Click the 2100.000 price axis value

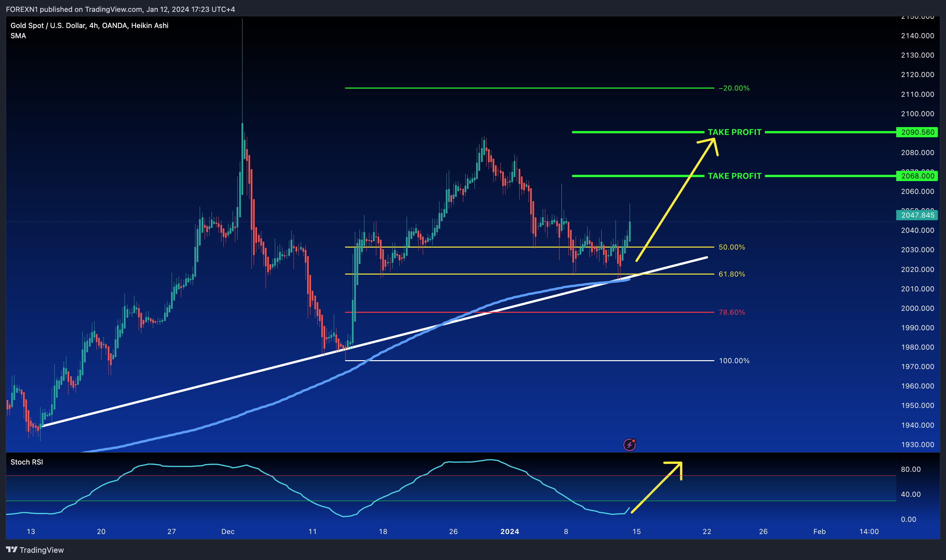(x=917, y=114)
